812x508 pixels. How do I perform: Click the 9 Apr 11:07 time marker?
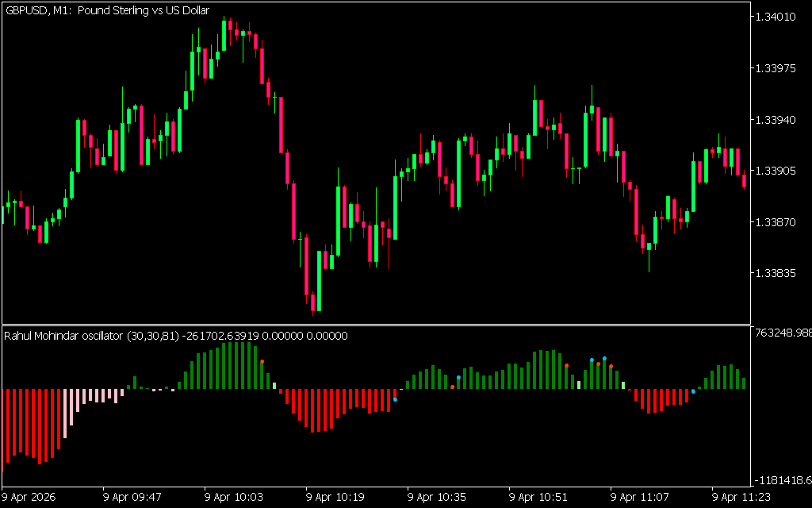(x=640, y=498)
